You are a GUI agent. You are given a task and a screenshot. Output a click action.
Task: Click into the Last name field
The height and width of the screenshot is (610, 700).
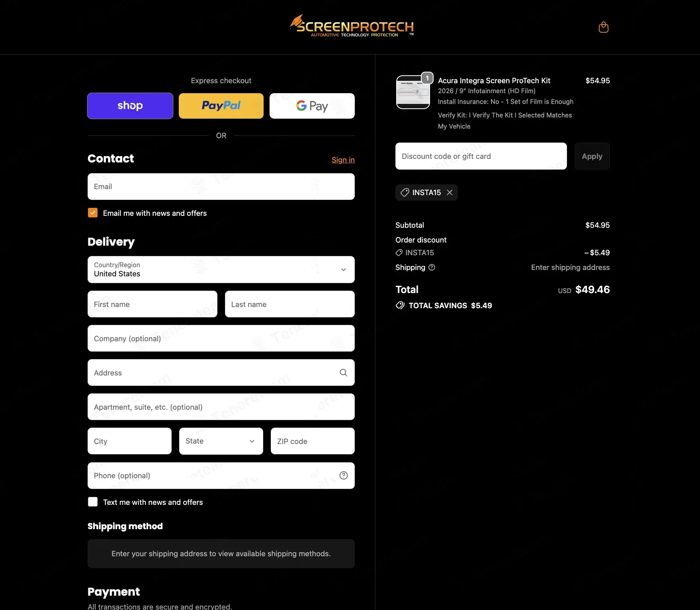(290, 304)
